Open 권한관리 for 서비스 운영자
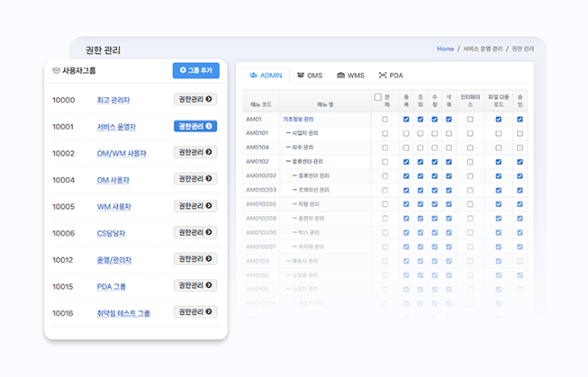588x377 pixels. (195, 126)
